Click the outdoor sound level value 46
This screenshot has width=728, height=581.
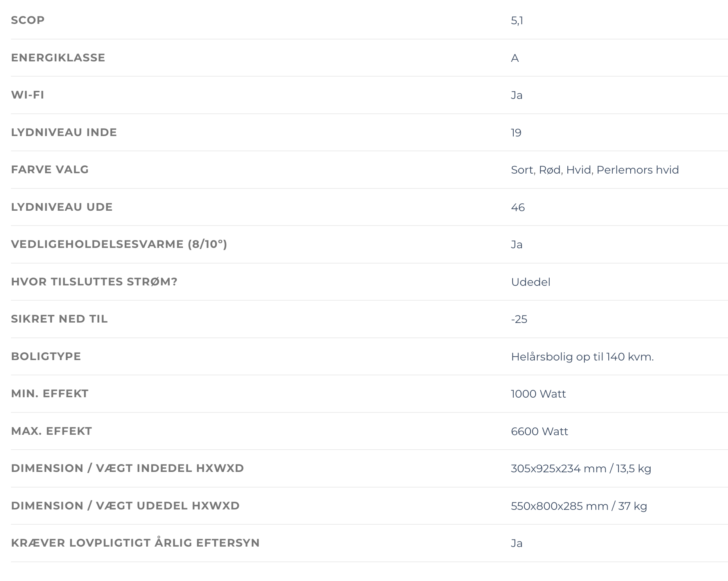tap(518, 208)
